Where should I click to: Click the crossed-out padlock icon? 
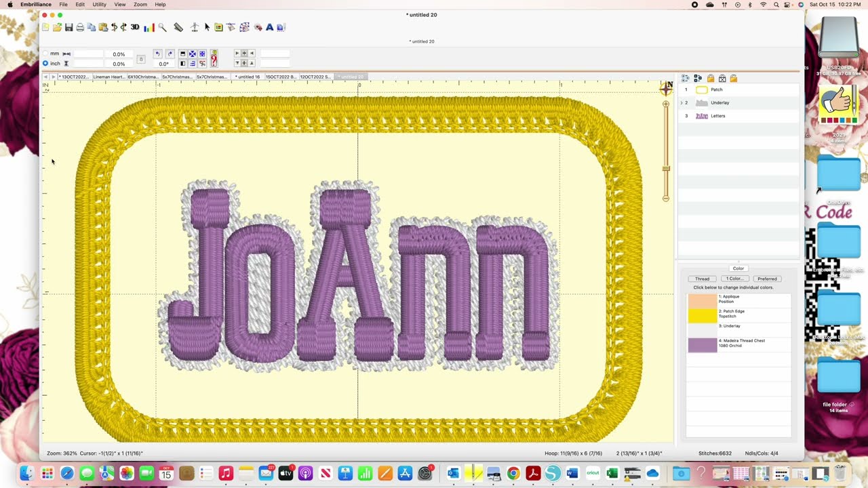click(x=722, y=79)
